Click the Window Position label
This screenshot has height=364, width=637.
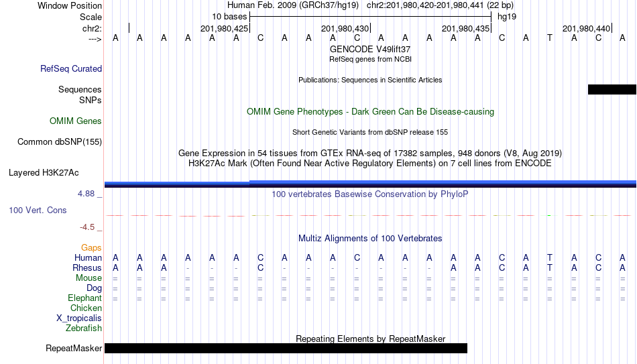(70, 5)
